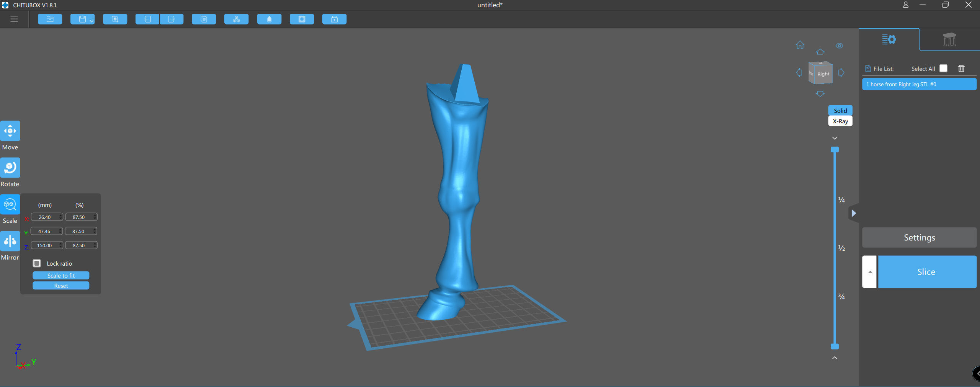Click the redo right-arrow toolbar icon
Screen dimensions: 980x387
(x=171, y=19)
